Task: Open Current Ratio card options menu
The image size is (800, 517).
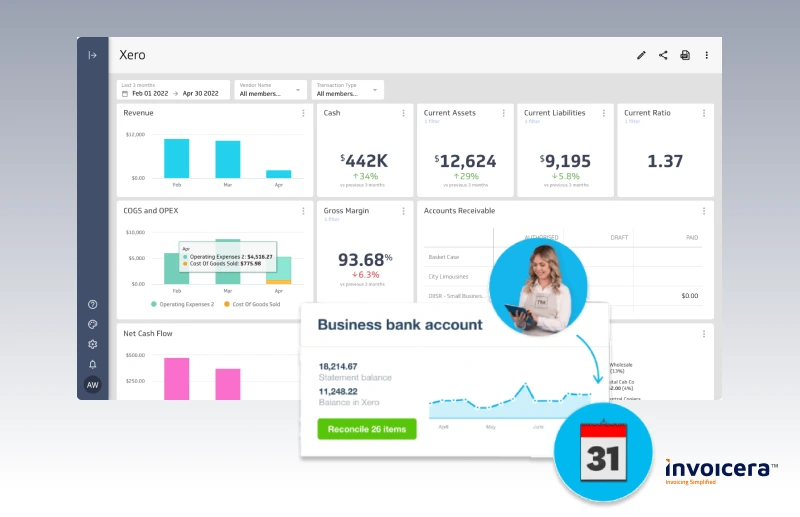Action: tap(704, 113)
